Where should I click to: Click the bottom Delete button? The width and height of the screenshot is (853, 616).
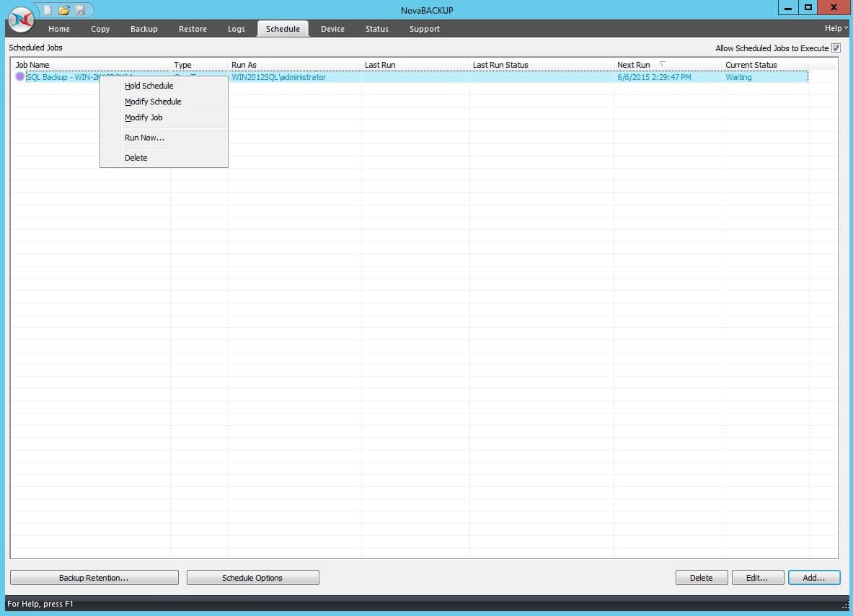(702, 577)
